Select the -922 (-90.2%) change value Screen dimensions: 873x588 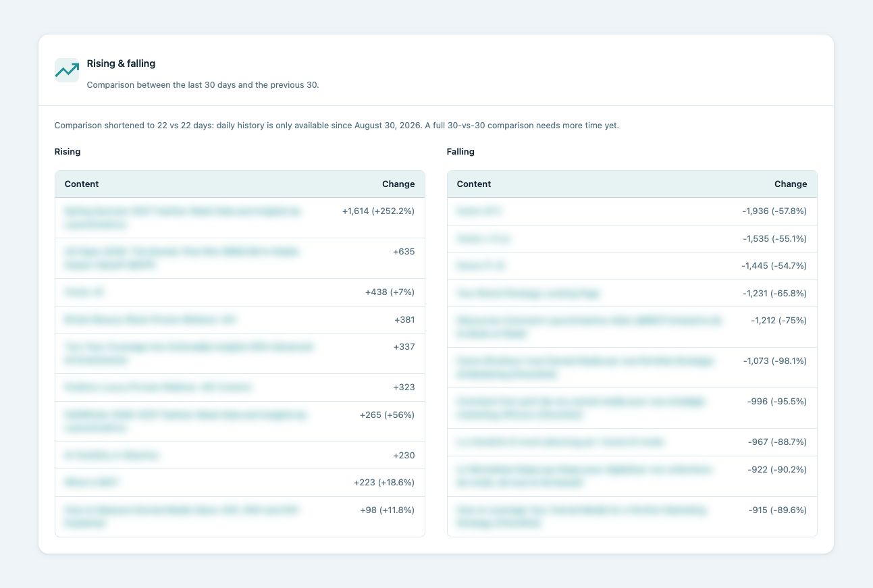pyautogui.click(x=778, y=470)
